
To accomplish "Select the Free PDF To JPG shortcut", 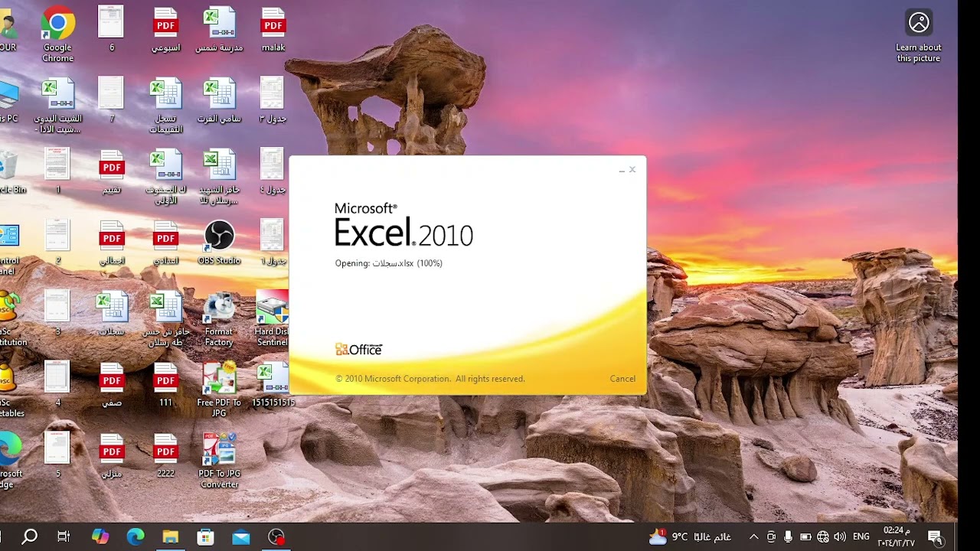I will tap(219, 390).
